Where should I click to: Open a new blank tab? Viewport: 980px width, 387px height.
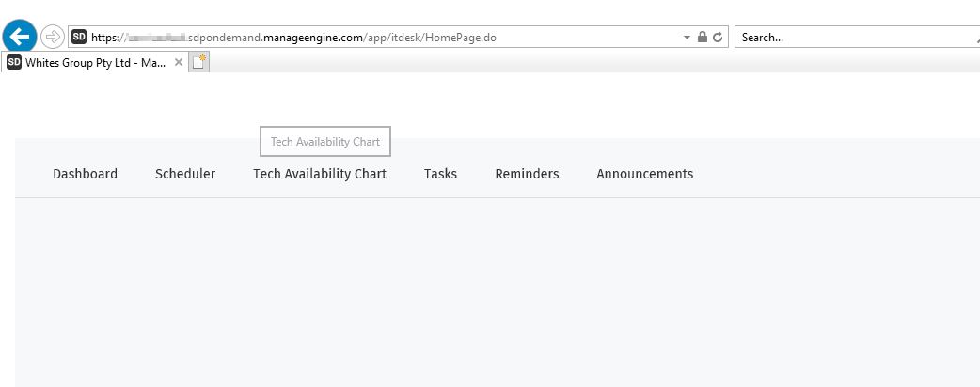coord(198,62)
